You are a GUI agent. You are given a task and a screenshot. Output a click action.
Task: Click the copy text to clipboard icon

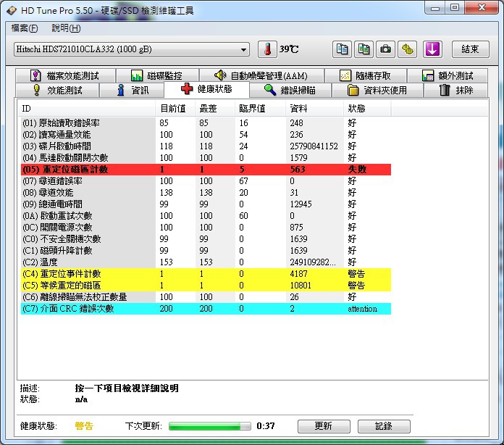click(x=342, y=49)
